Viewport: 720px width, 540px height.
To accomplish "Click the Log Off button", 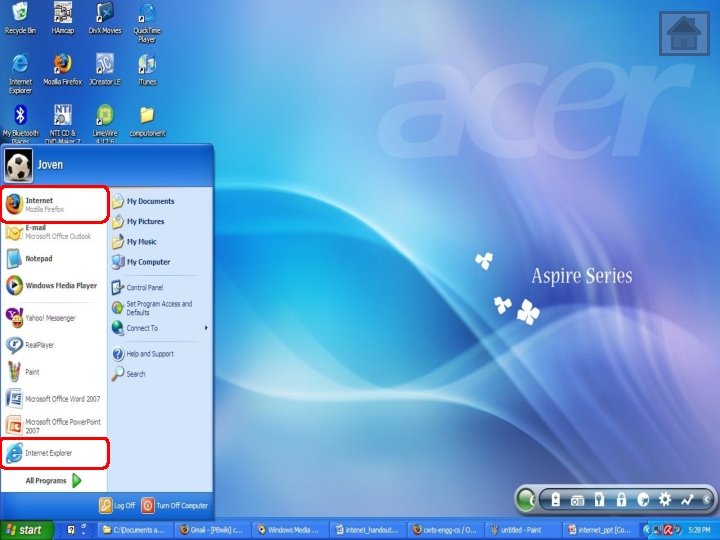I will [117, 506].
